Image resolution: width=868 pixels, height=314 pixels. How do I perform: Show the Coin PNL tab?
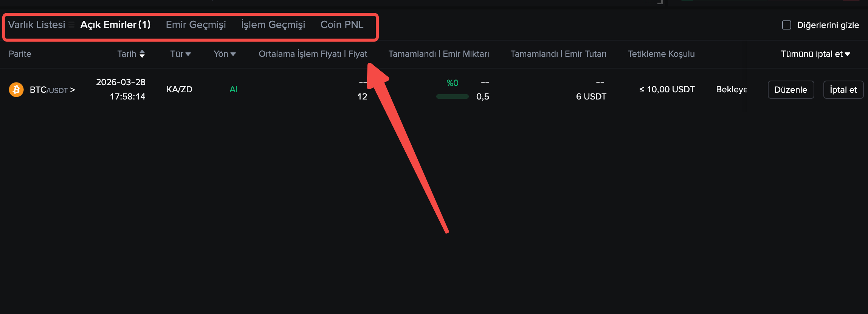[342, 25]
